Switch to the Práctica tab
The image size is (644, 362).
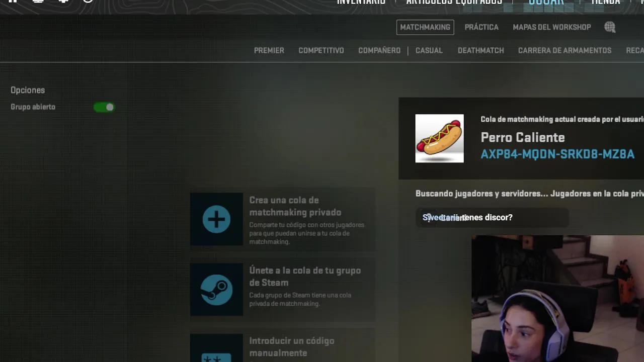(x=481, y=27)
